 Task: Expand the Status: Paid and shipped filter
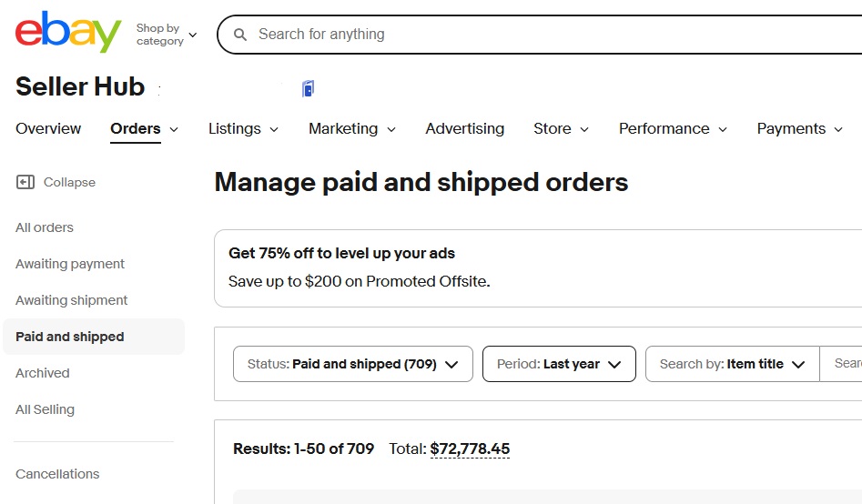pyautogui.click(x=353, y=364)
